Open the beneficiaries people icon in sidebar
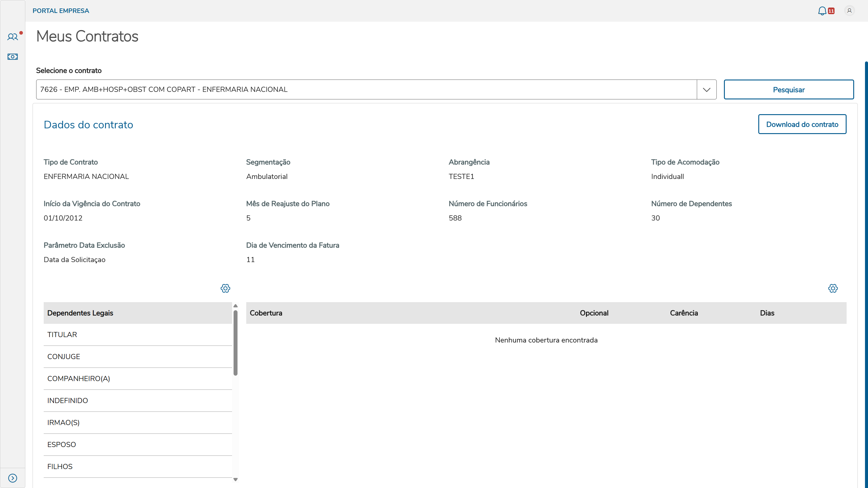This screenshot has height=488, width=868. tap(12, 37)
